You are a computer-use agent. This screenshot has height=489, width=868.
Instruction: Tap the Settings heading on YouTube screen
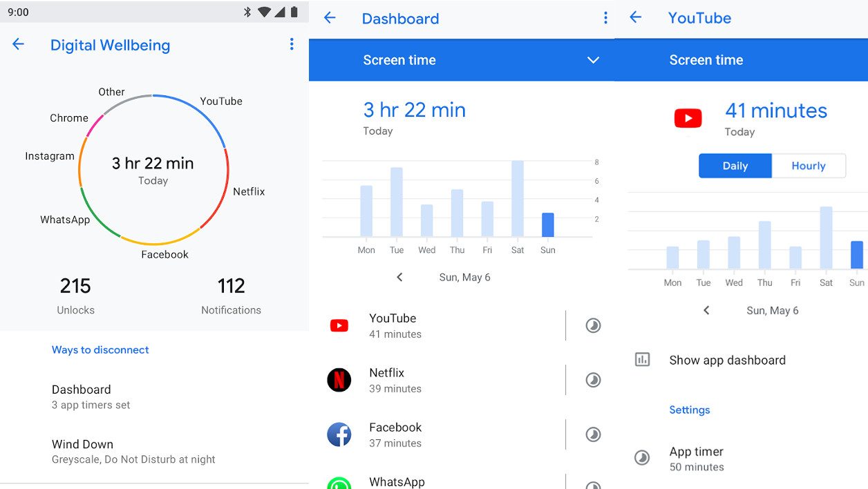click(x=690, y=410)
